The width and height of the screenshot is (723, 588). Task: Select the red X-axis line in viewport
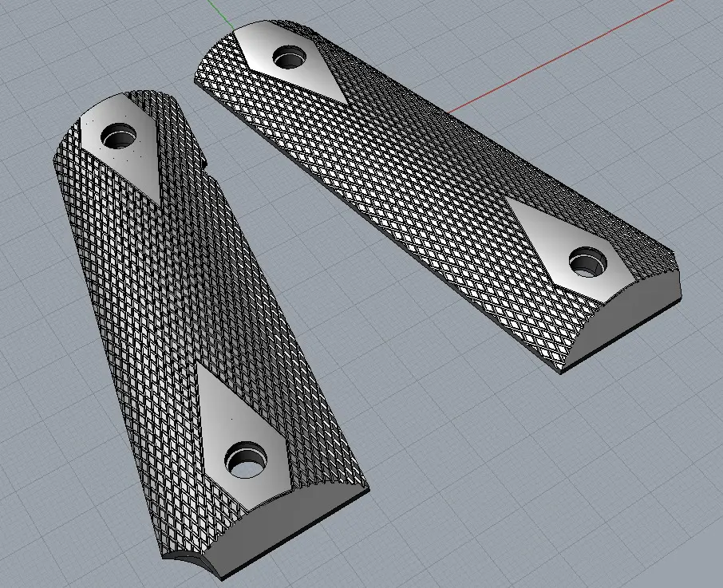point(560,57)
